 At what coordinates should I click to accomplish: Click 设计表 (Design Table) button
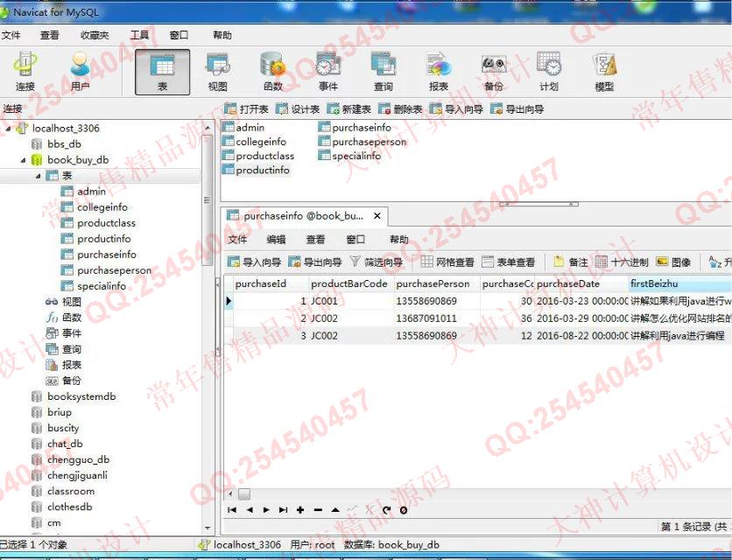pyautogui.click(x=298, y=109)
